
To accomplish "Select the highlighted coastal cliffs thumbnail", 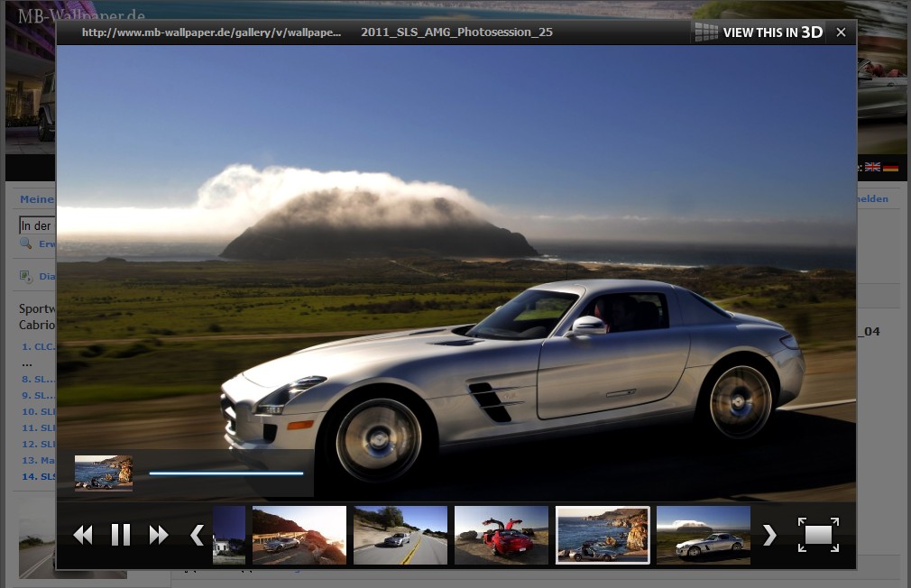I will (603, 535).
